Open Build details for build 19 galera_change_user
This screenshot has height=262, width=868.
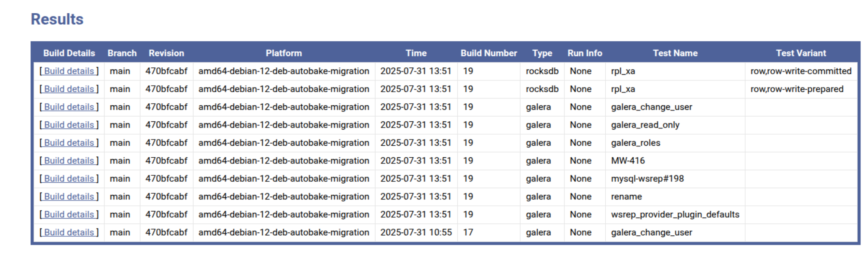click(x=69, y=107)
